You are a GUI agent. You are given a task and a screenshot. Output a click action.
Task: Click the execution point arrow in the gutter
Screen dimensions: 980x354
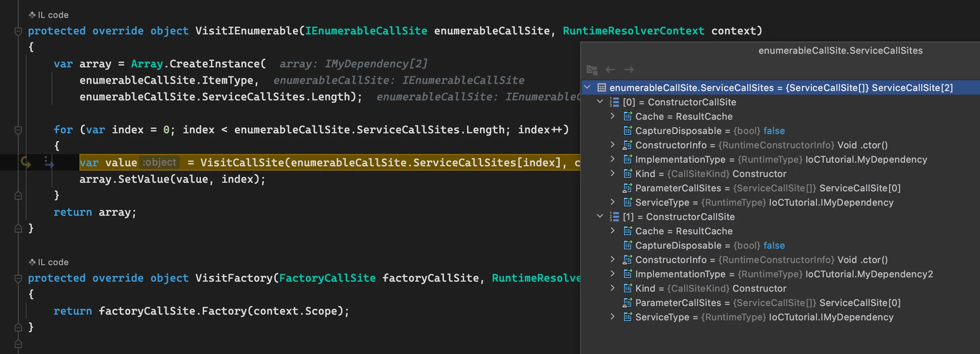tap(26, 163)
